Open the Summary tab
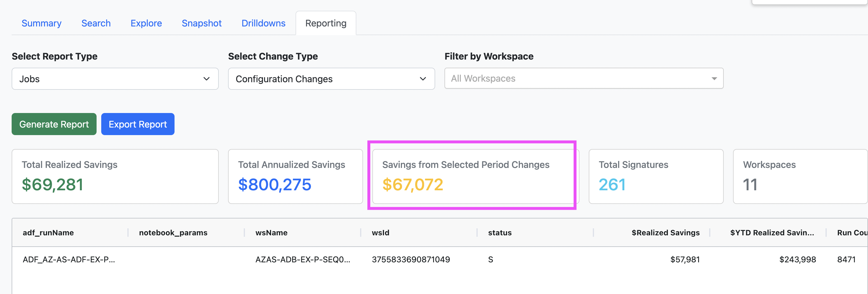This screenshot has width=868, height=294. pyautogui.click(x=41, y=23)
